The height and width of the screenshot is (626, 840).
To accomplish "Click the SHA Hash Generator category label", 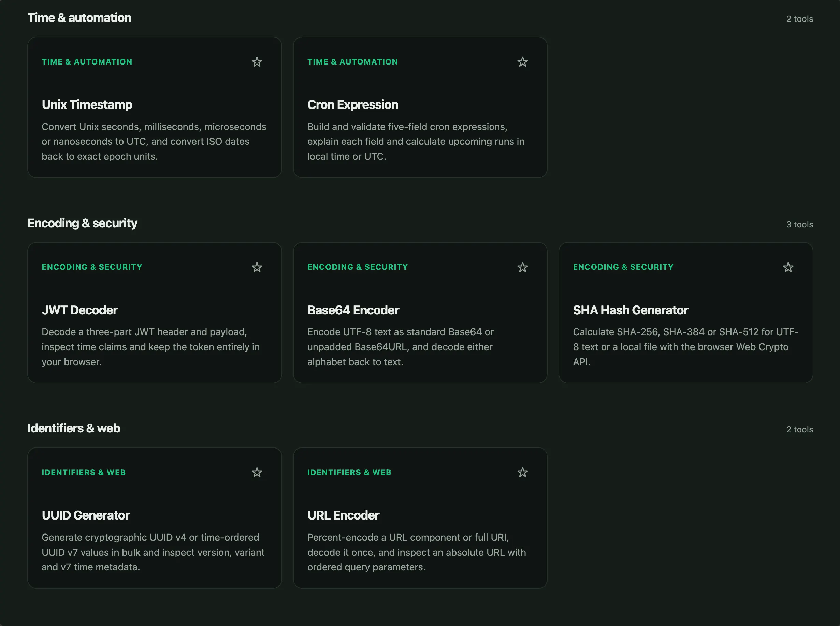I will pos(623,267).
